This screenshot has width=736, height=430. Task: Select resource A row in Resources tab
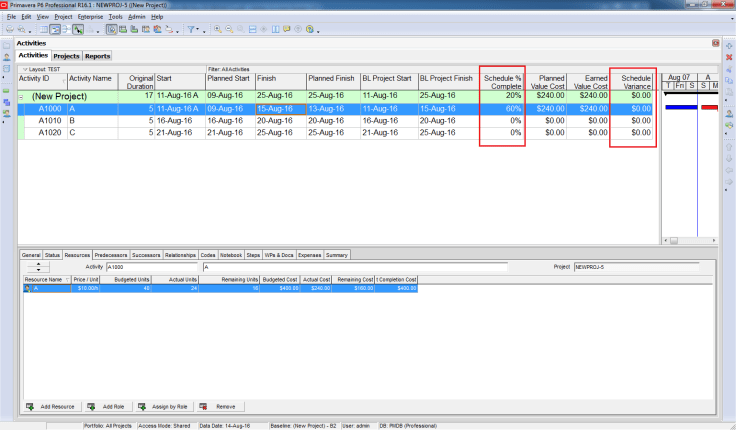click(x=221, y=288)
